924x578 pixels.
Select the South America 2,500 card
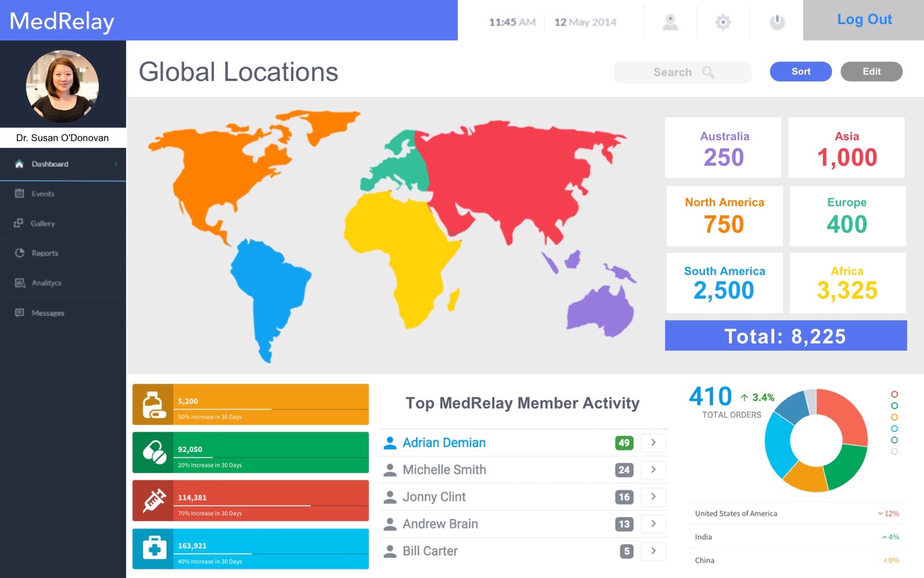[725, 283]
